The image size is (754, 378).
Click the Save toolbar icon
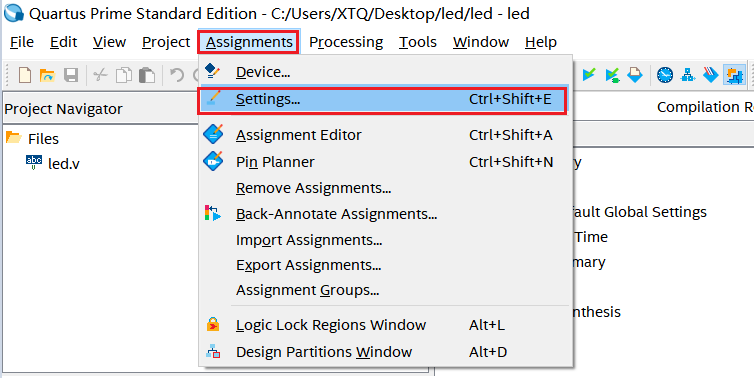(x=71, y=75)
